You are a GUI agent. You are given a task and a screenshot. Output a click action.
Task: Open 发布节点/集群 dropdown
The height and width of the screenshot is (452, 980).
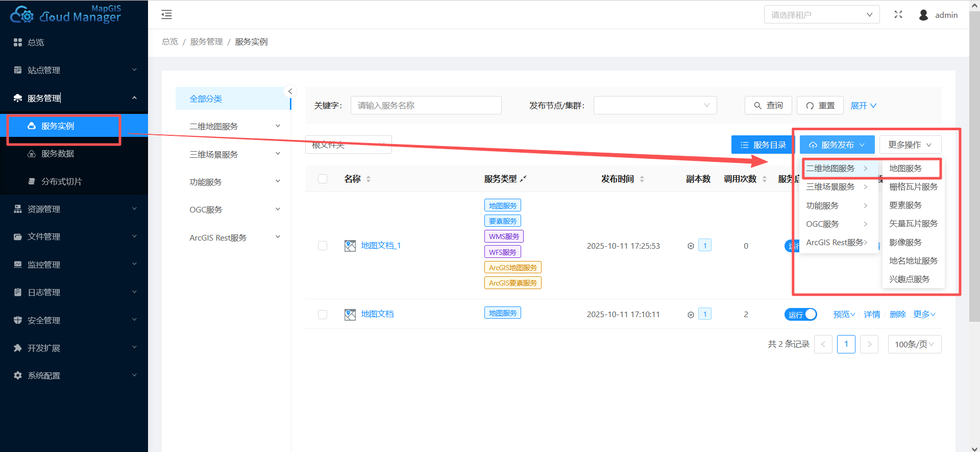[655, 105]
